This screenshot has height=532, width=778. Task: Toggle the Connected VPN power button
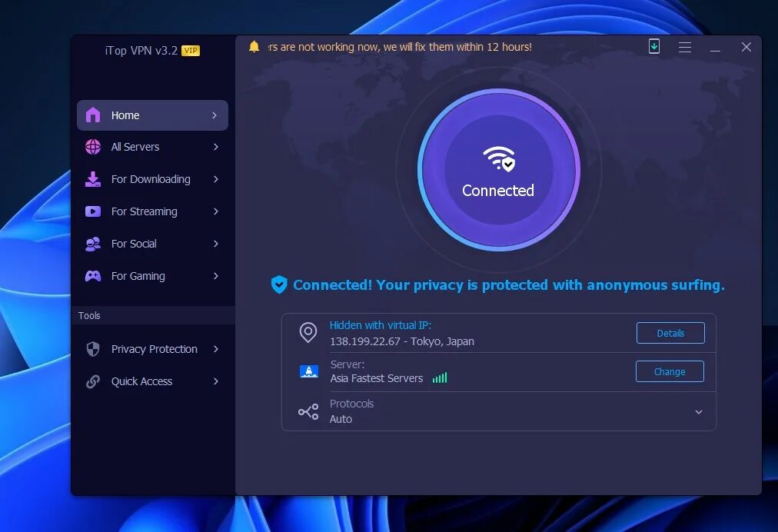499,170
